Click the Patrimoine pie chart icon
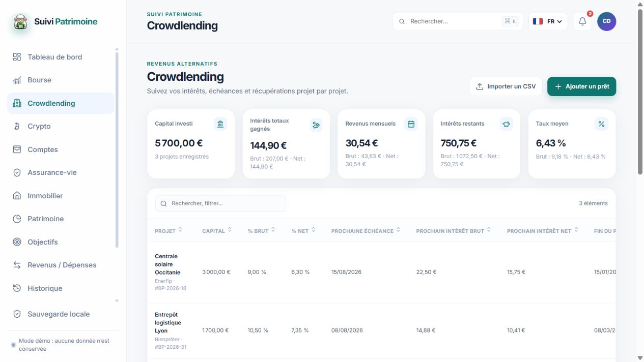This screenshot has height=362, width=644. coord(17,219)
